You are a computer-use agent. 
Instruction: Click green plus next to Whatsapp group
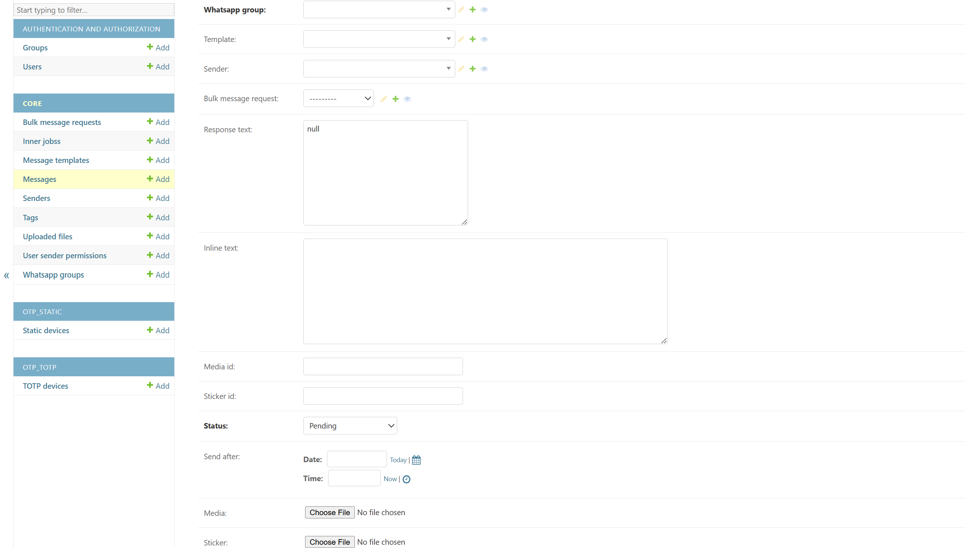[x=472, y=9]
